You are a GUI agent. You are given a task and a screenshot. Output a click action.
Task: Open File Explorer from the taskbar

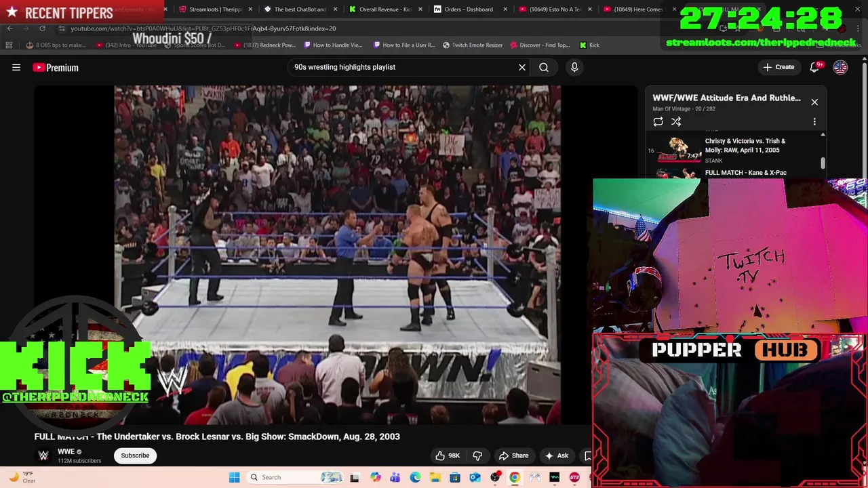pyautogui.click(x=435, y=477)
